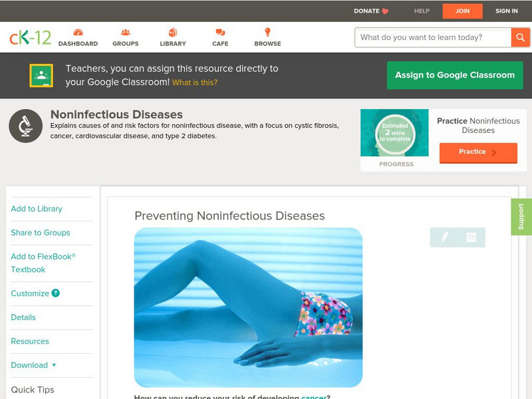Click the Customize help question mark
Image resolution: width=532 pixels, height=399 pixels.
point(55,293)
